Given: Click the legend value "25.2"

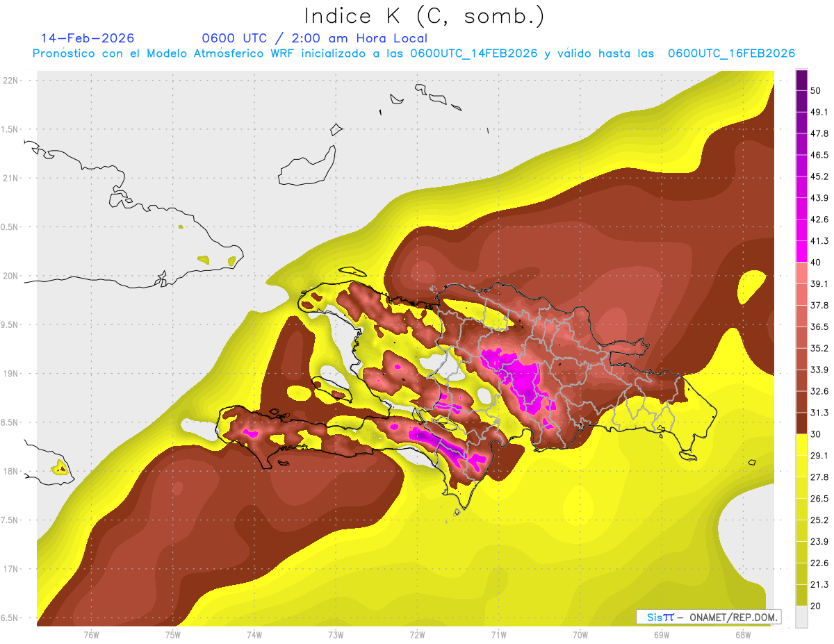Looking at the screenshot, I should [x=819, y=520].
